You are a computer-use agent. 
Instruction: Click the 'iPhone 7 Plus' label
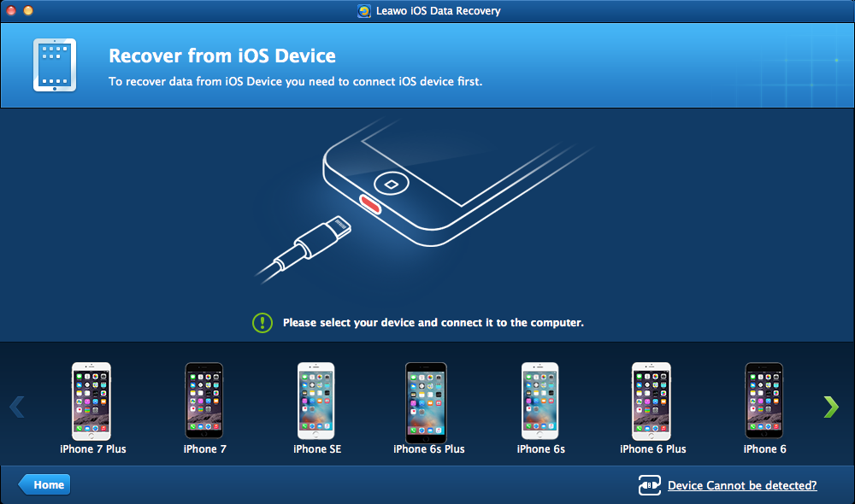click(x=92, y=449)
